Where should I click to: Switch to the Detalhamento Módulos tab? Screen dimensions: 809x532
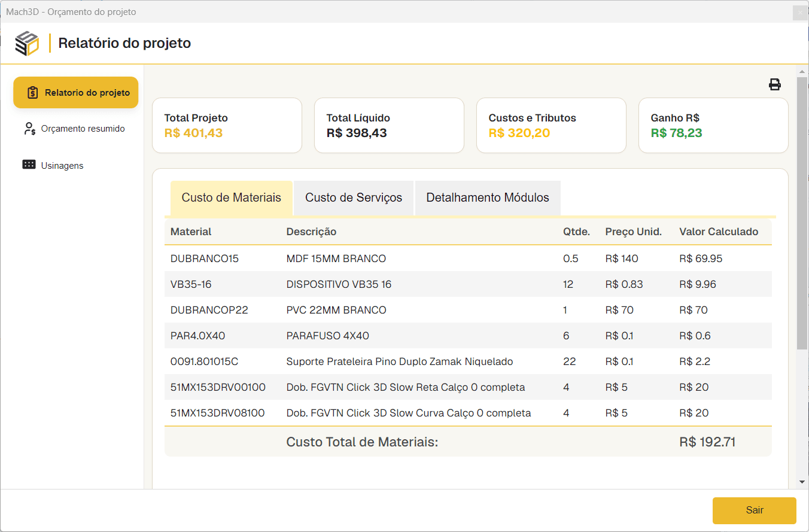point(488,197)
